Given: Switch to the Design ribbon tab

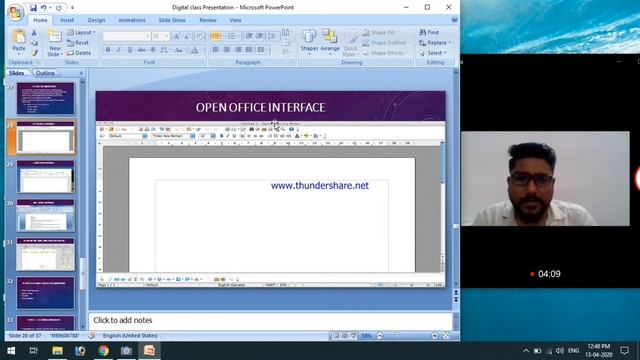Looking at the screenshot, I should point(96,20).
